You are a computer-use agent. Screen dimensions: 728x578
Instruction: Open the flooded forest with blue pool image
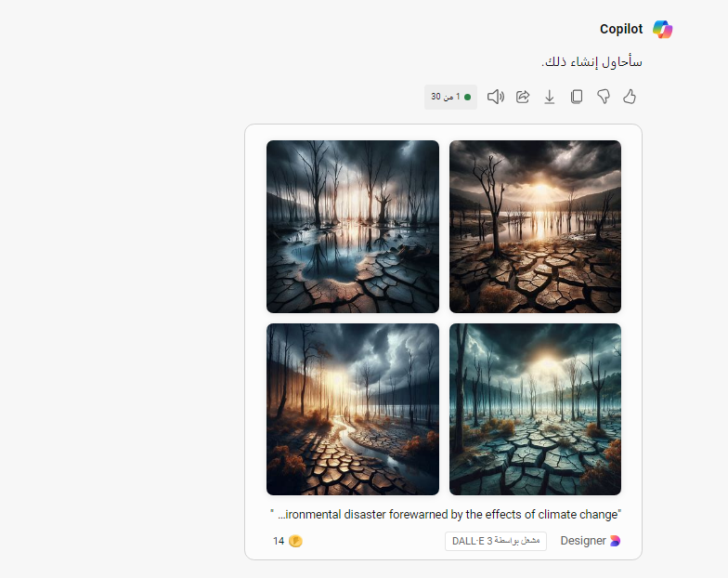(353, 227)
